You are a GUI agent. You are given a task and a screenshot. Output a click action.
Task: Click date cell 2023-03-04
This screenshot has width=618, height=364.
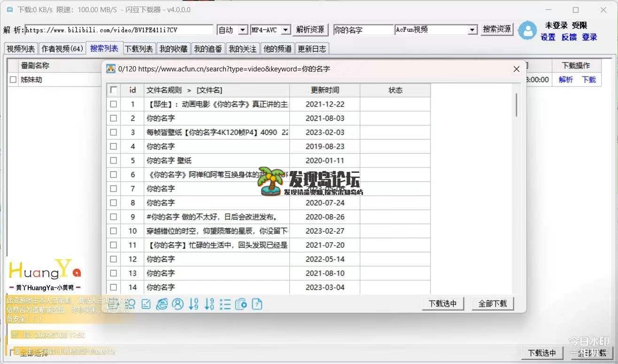point(325,287)
